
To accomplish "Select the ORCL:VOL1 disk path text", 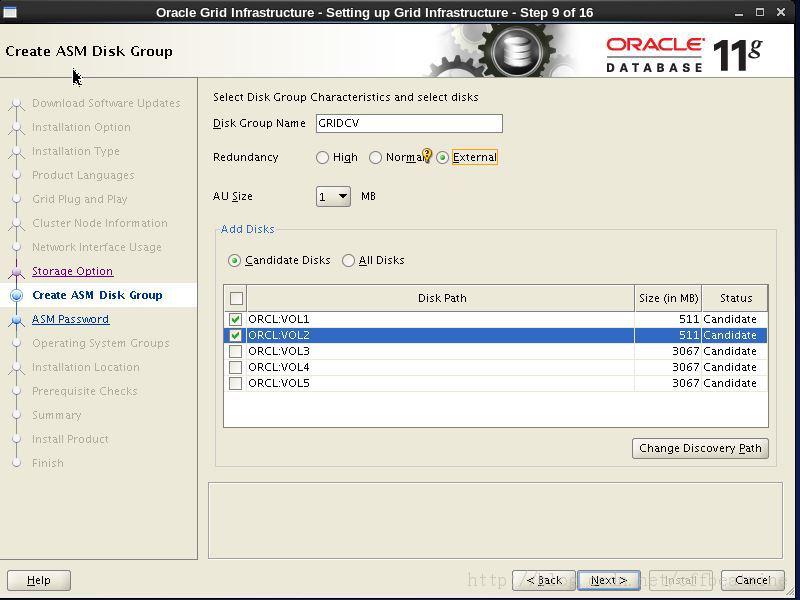I will [x=279, y=319].
